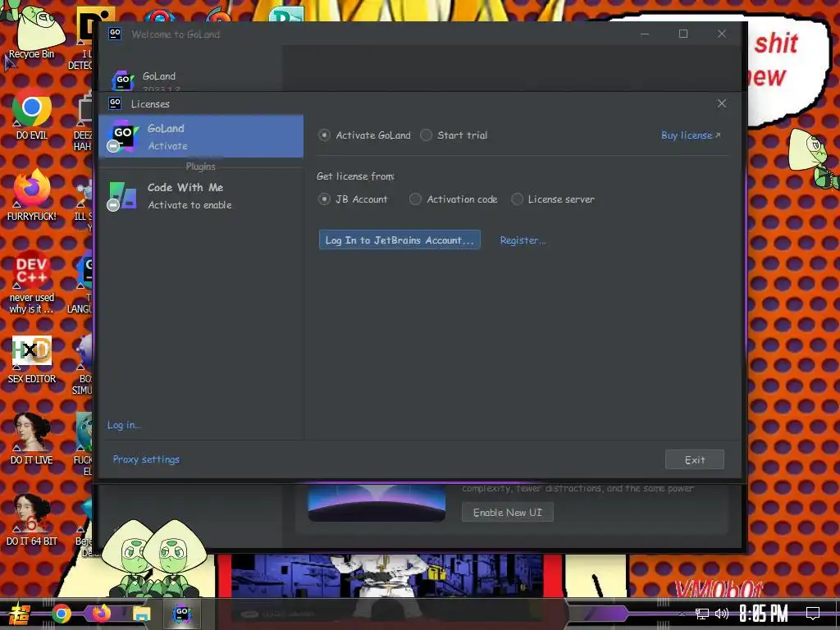Open Firefox from the taskbar
The height and width of the screenshot is (630, 840).
click(x=101, y=614)
